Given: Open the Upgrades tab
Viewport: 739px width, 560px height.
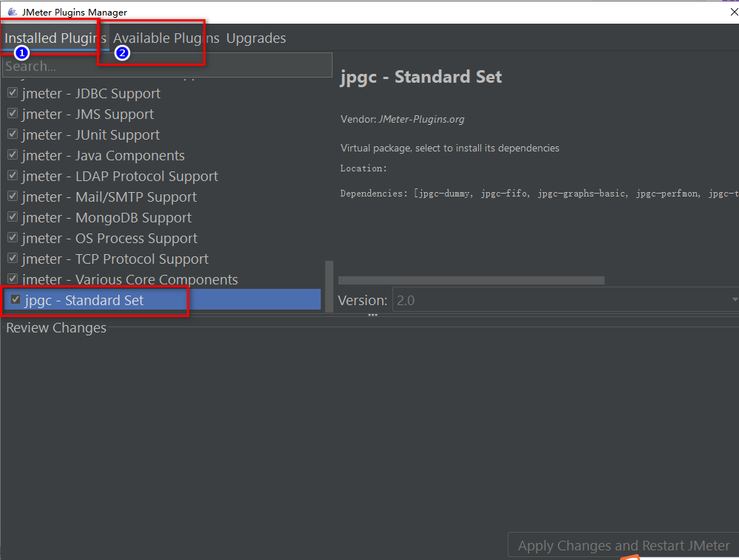Looking at the screenshot, I should (256, 38).
